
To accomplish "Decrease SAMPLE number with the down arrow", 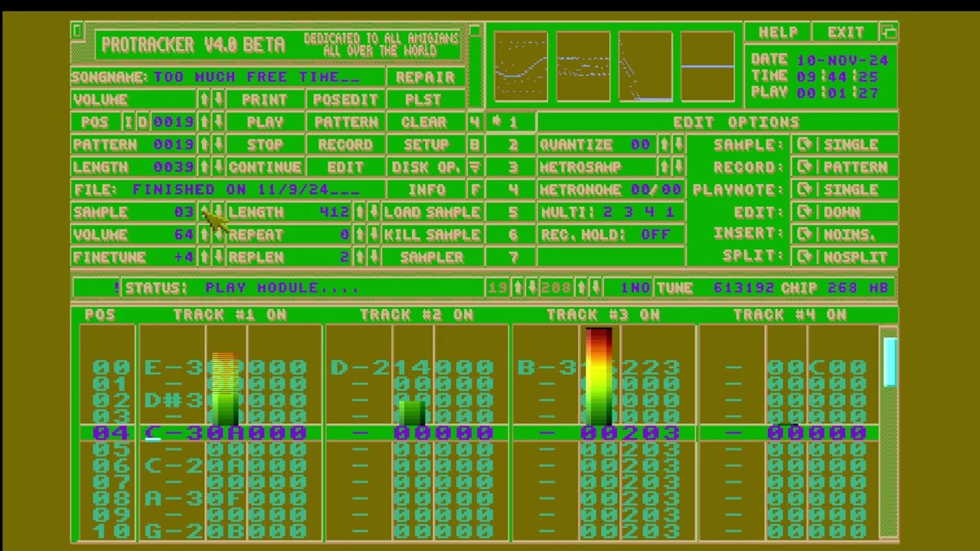I will (x=218, y=212).
